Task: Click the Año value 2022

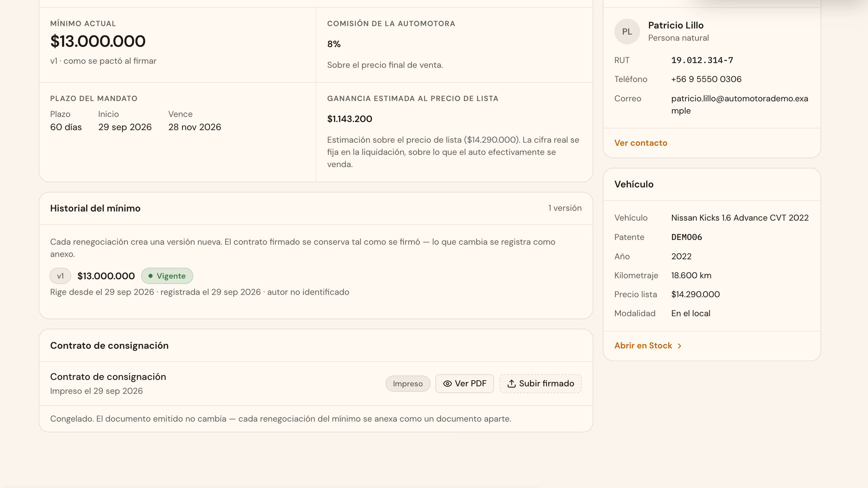Action: point(681,257)
